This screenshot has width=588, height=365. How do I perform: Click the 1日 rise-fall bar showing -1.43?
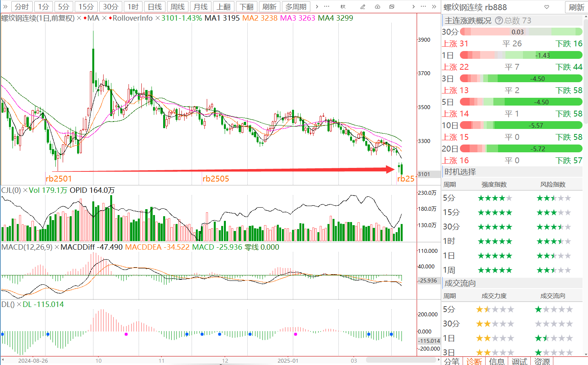point(521,55)
